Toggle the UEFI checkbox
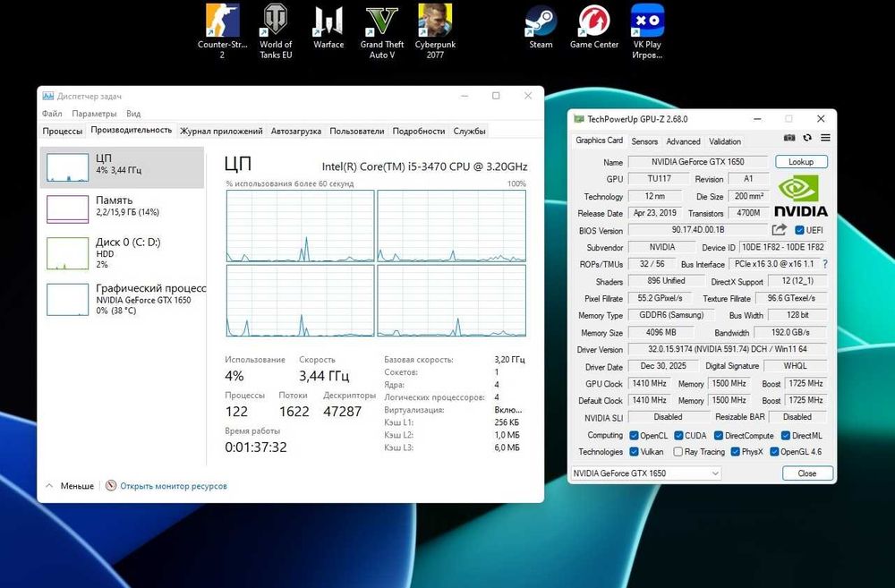 [x=799, y=230]
